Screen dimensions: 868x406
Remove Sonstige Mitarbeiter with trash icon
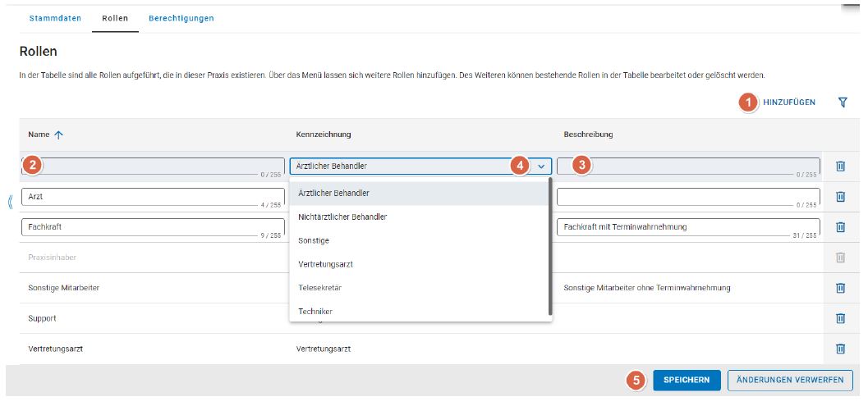coord(840,288)
